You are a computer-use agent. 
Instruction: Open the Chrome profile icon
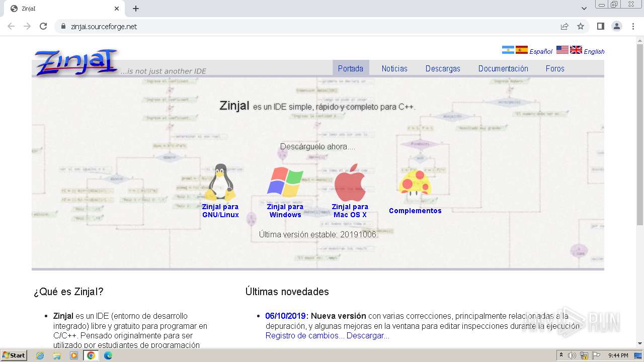click(x=617, y=26)
